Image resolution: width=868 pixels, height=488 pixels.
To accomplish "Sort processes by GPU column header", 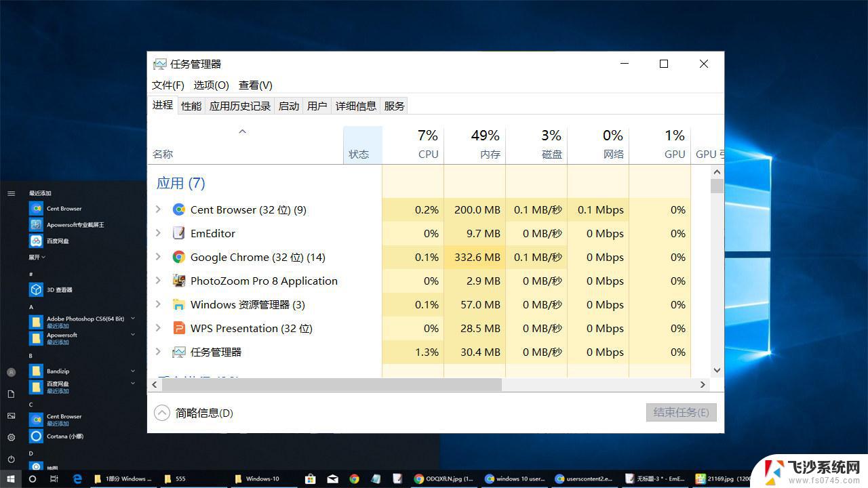I will pos(660,145).
